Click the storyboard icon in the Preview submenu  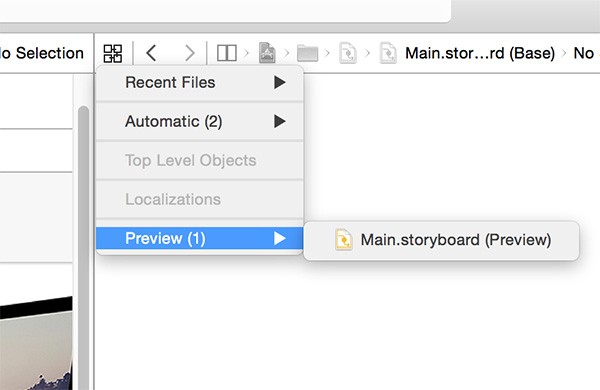(344, 240)
